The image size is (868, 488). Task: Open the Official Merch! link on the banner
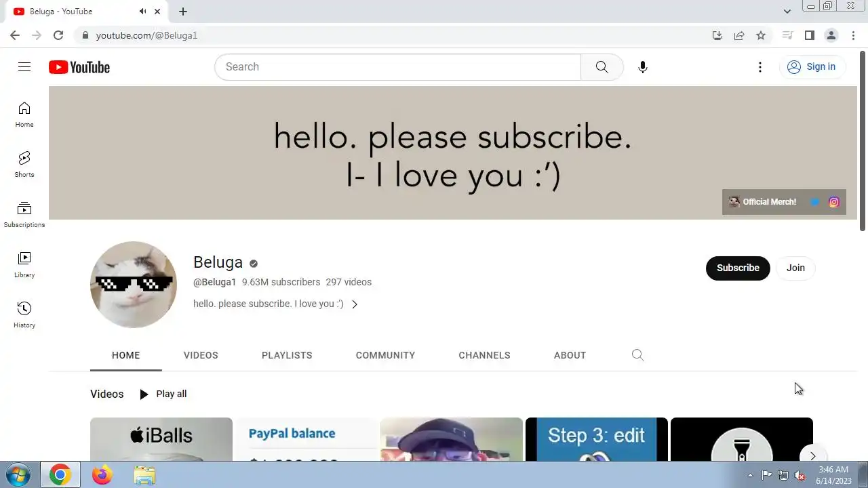762,202
